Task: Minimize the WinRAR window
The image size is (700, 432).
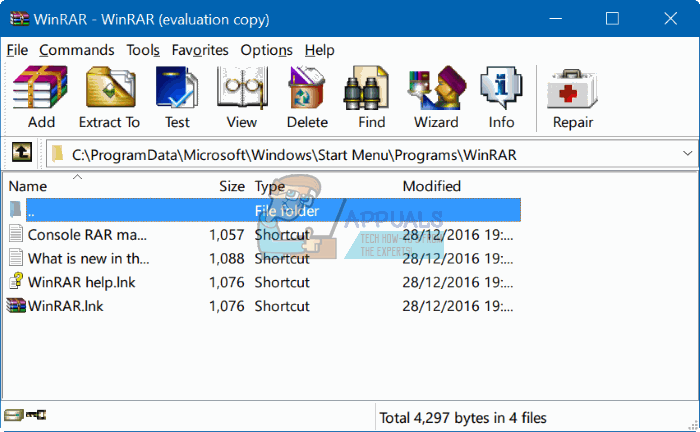Action: click(x=555, y=19)
